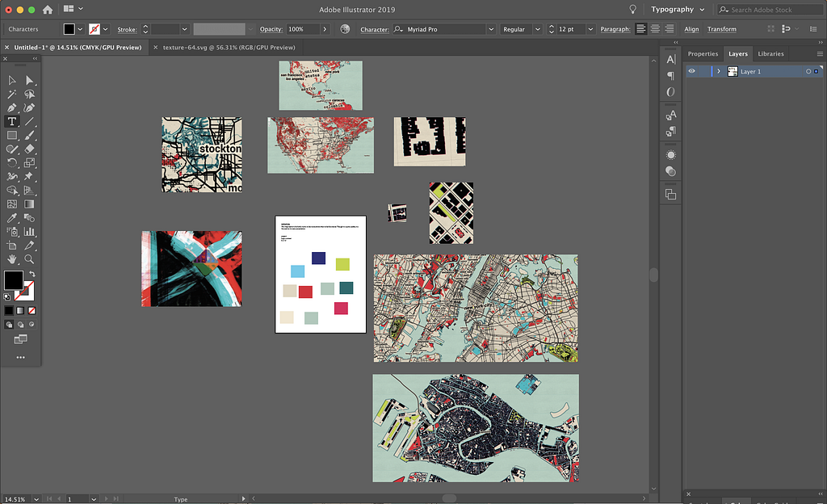Switch to the Properties panel tab
Image resolution: width=827 pixels, height=504 pixels.
tap(703, 54)
